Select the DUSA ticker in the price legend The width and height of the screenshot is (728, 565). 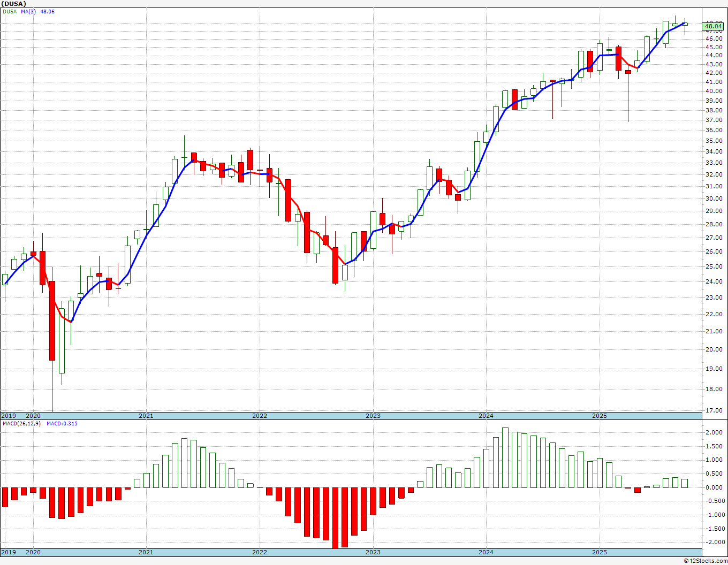10,12
